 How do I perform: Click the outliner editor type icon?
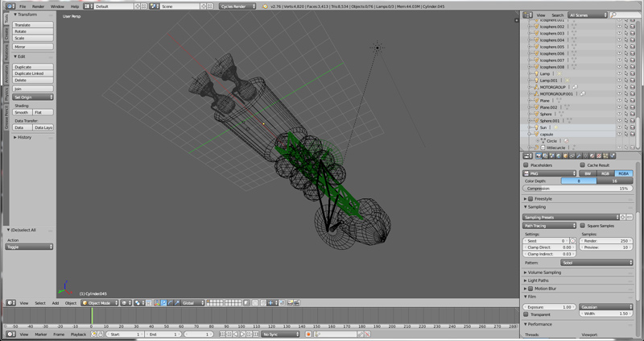click(x=528, y=15)
